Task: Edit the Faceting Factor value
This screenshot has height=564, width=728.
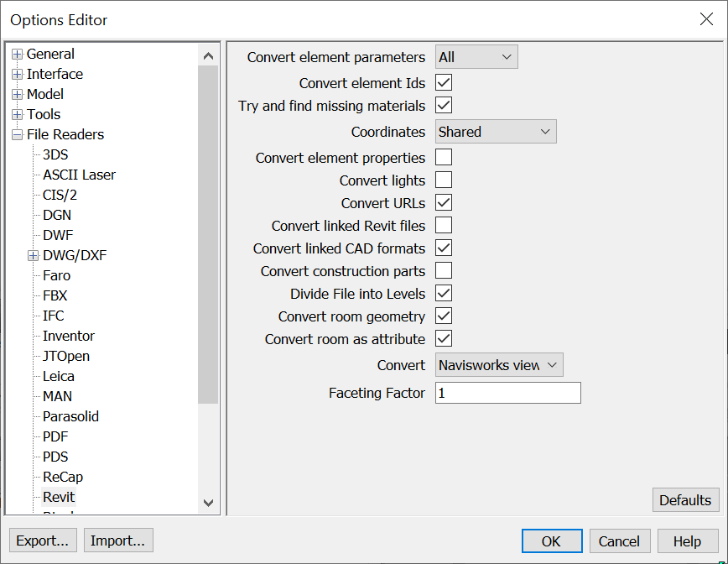Action: coord(507,392)
